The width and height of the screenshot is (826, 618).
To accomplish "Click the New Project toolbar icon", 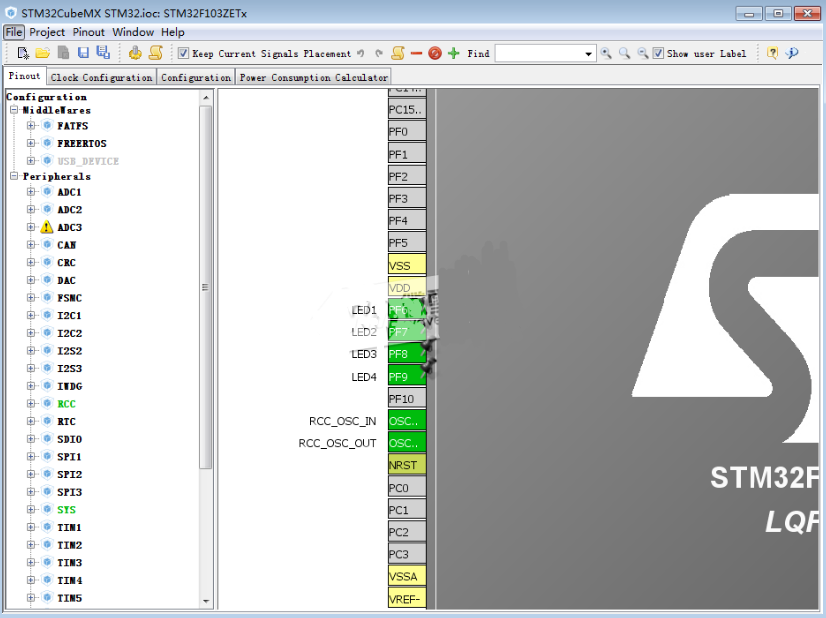I will click(23, 53).
